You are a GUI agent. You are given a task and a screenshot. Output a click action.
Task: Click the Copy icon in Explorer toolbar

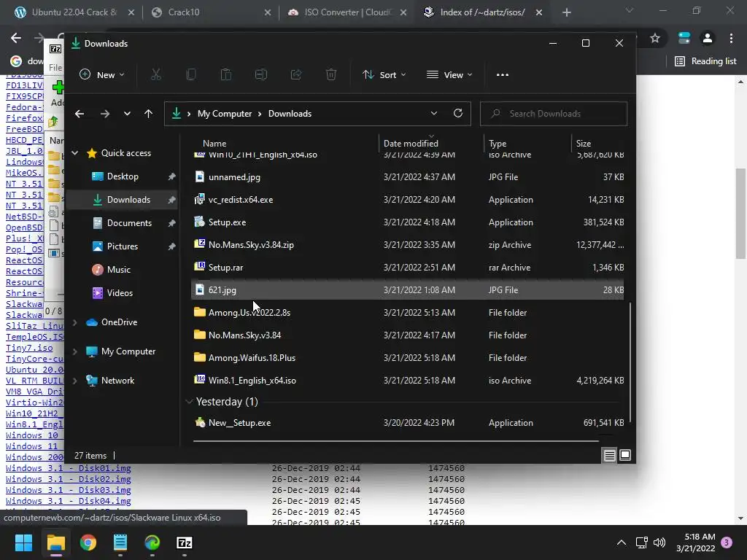[191, 74]
